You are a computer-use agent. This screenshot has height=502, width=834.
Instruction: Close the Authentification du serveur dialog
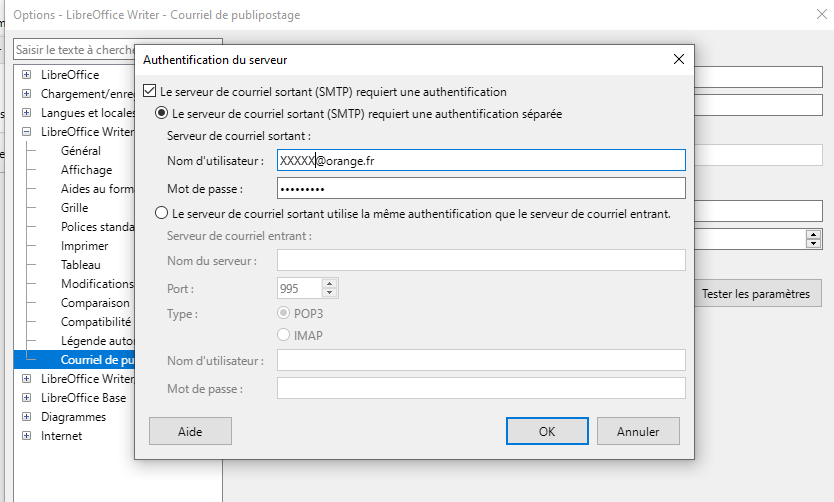679,59
